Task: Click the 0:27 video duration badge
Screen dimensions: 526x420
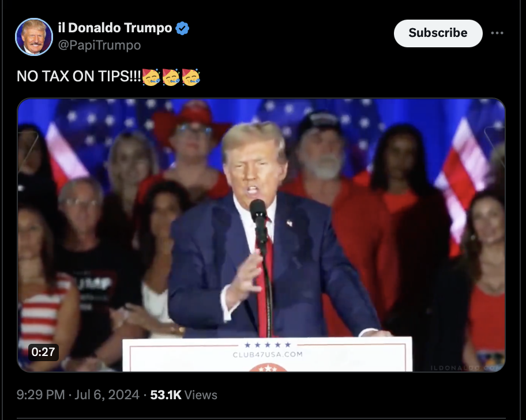Action: (x=43, y=352)
